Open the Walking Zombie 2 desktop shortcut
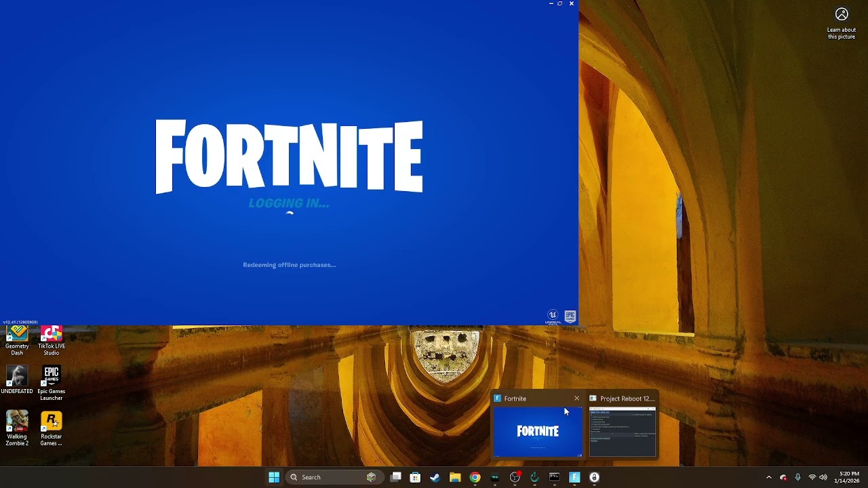The height and width of the screenshot is (488, 868). click(x=17, y=428)
